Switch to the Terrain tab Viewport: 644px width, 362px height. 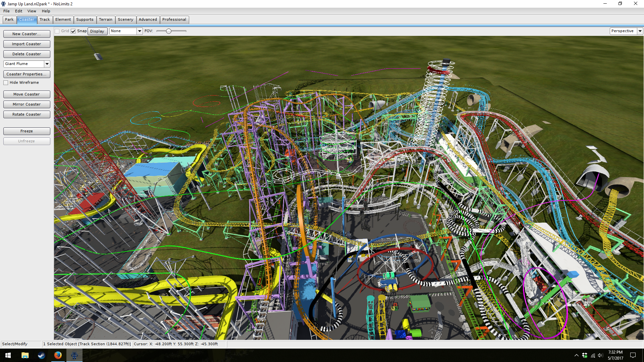coord(105,20)
